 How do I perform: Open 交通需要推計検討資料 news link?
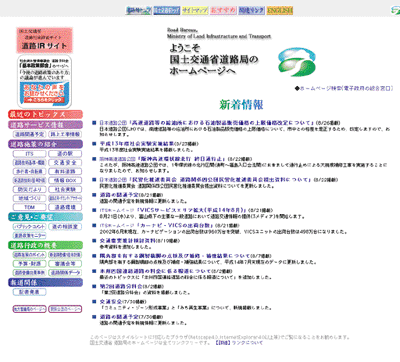point(128,241)
